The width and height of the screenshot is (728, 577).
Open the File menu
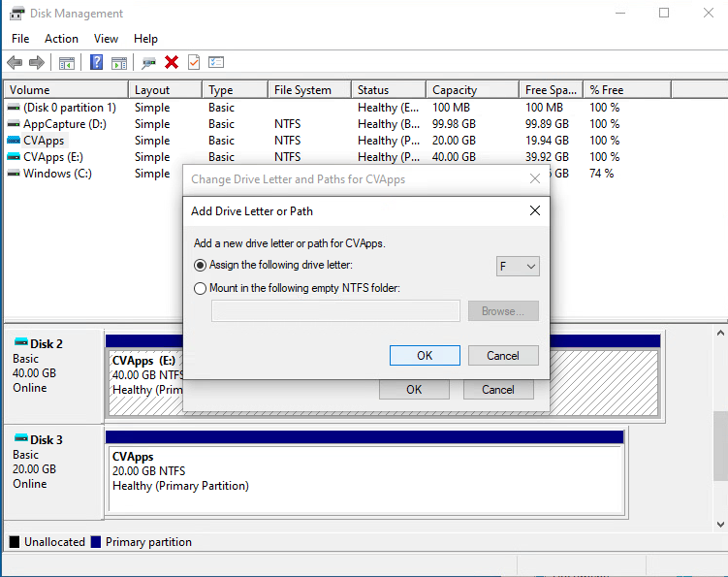point(20,39)
